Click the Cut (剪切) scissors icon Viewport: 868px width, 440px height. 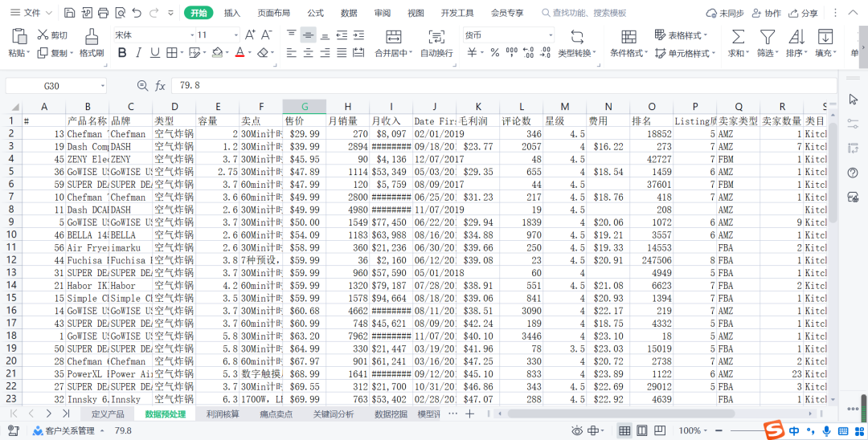[x=43, y=35]
